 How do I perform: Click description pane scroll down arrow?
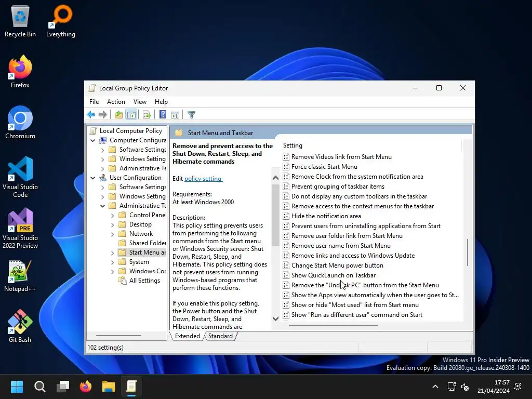(275, 318)
